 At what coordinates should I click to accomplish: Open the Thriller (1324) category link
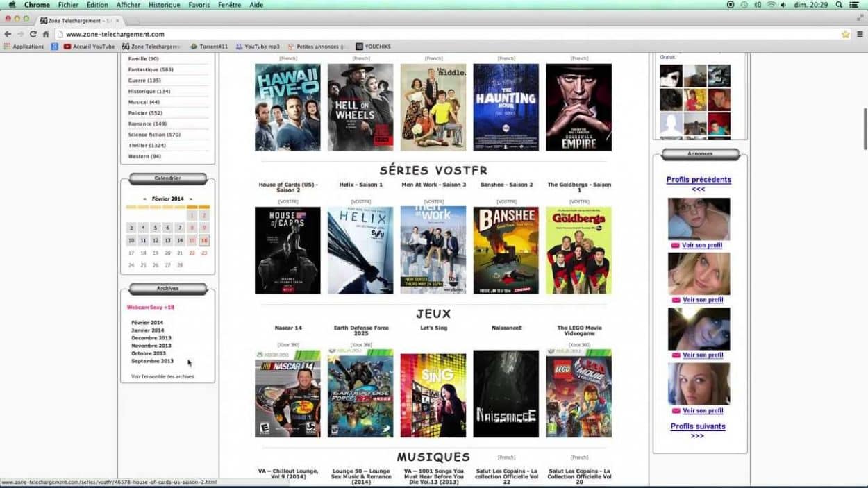(147, 145)
